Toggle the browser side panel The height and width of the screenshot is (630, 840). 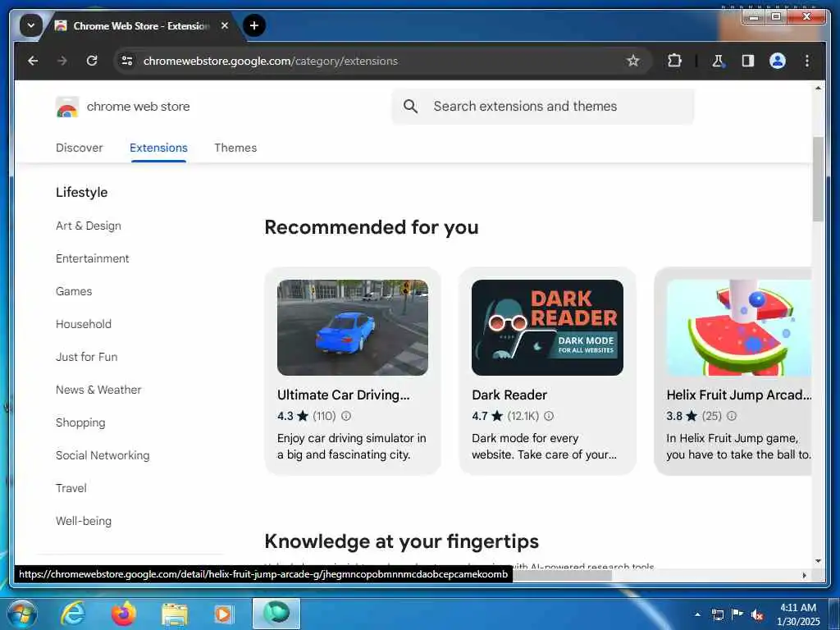point(748,61)
